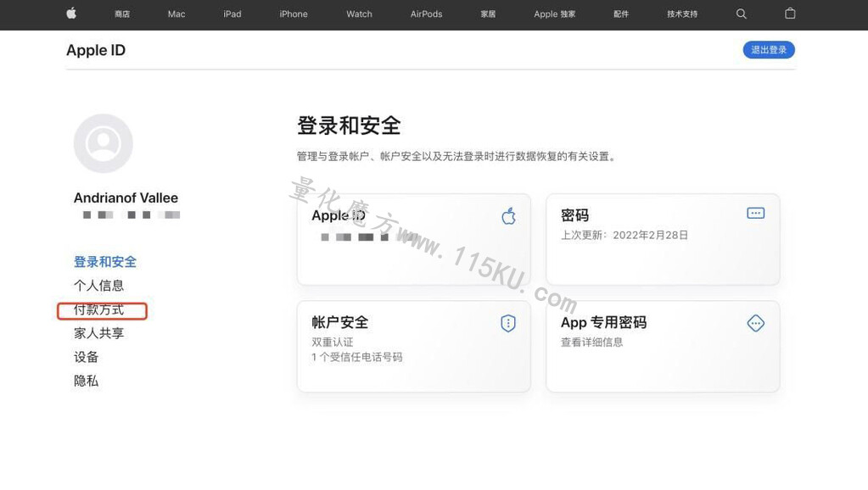Open the App 专用密码 card title
The image size is (868, 490).
coord(603,322)
